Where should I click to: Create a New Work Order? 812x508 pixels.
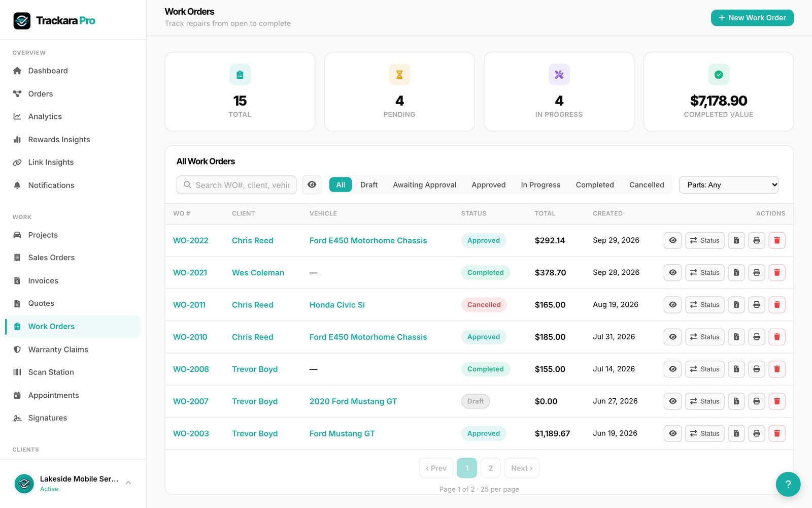pyautogui.click(x=752, y=18)
